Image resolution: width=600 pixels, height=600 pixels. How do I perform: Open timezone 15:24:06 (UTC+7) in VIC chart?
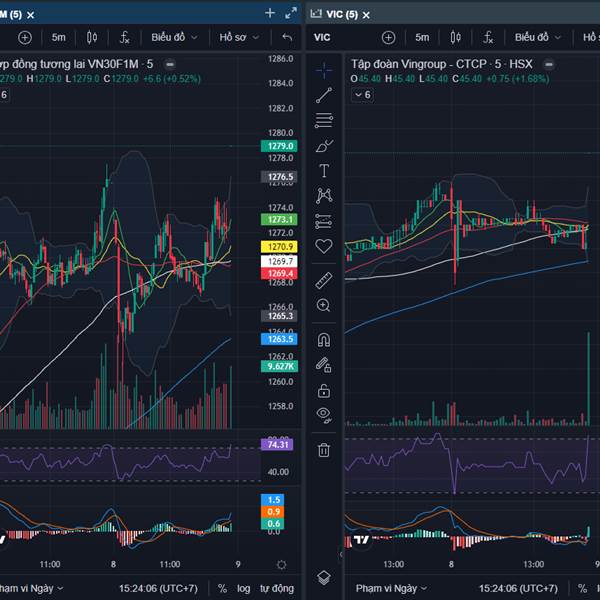coord(518,588)
